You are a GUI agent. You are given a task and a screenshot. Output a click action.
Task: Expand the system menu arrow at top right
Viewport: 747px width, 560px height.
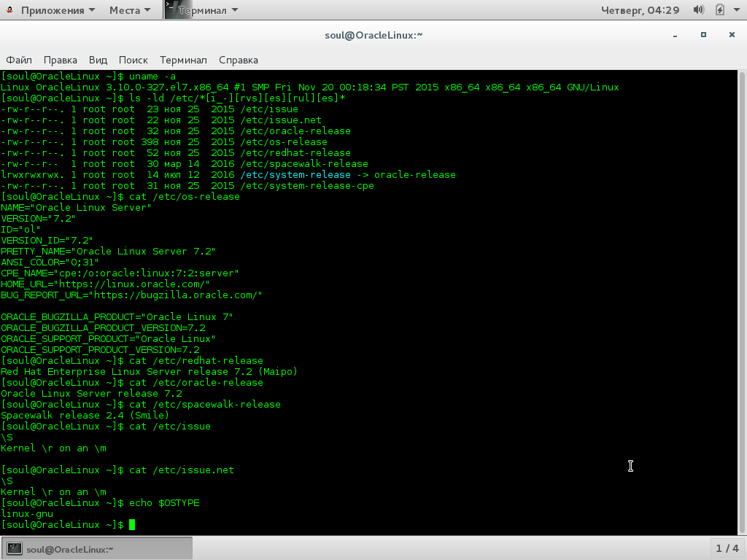[736, 10]
